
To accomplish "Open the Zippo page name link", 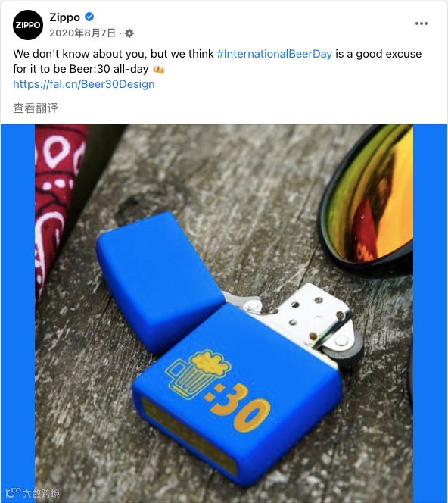I will point(65,17).
